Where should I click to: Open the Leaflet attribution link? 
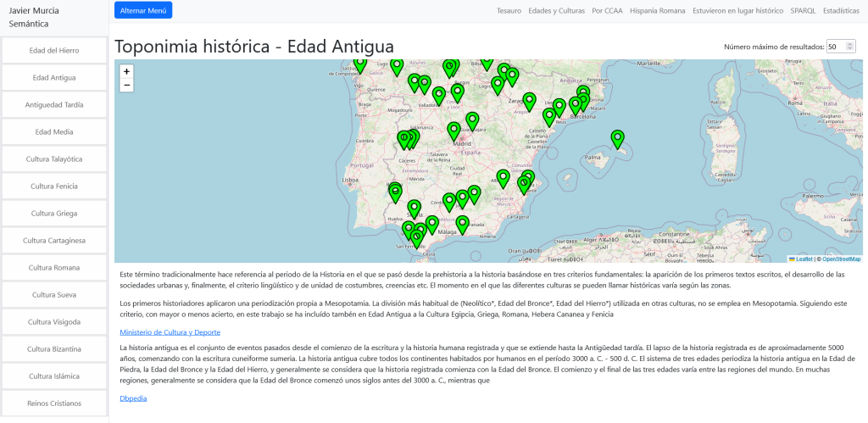[804, 259]
